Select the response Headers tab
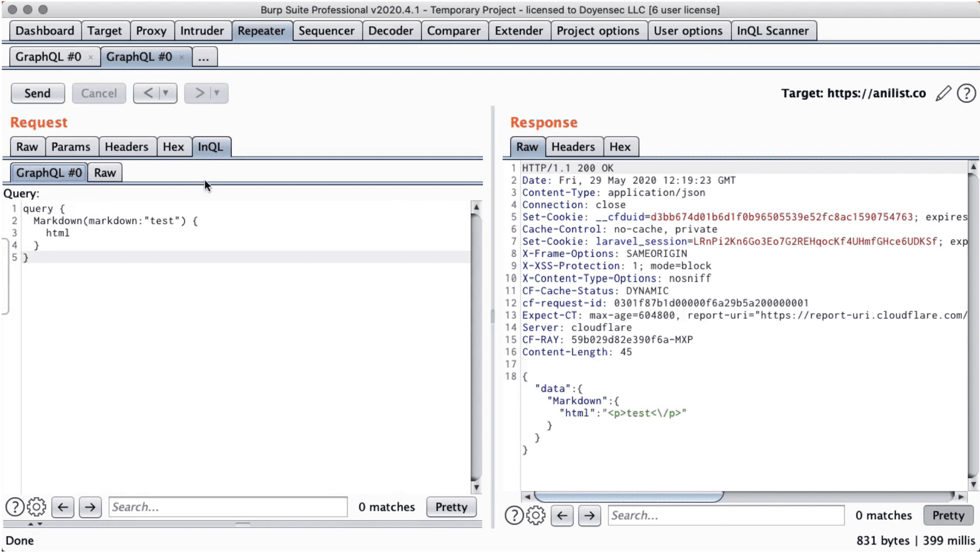980x555 pixels. [x=573, y=147]
